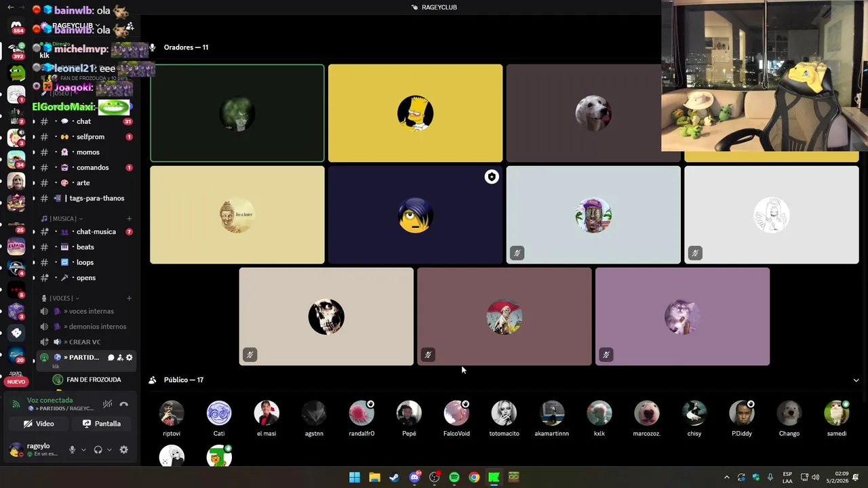868x488 pixels.
Task: Open the Discord direct messages home icon
Action: pos(16,26)
